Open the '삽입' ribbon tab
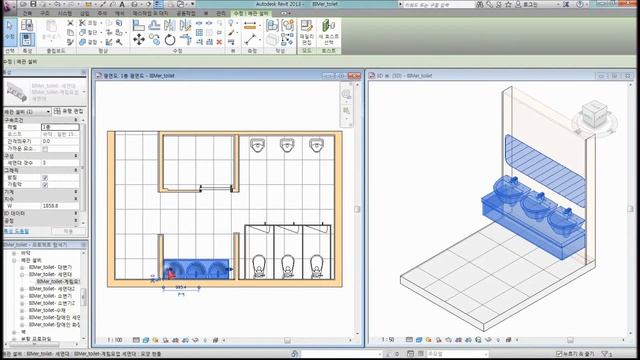The width and height of the screenshot is (640, 360). 84,13
